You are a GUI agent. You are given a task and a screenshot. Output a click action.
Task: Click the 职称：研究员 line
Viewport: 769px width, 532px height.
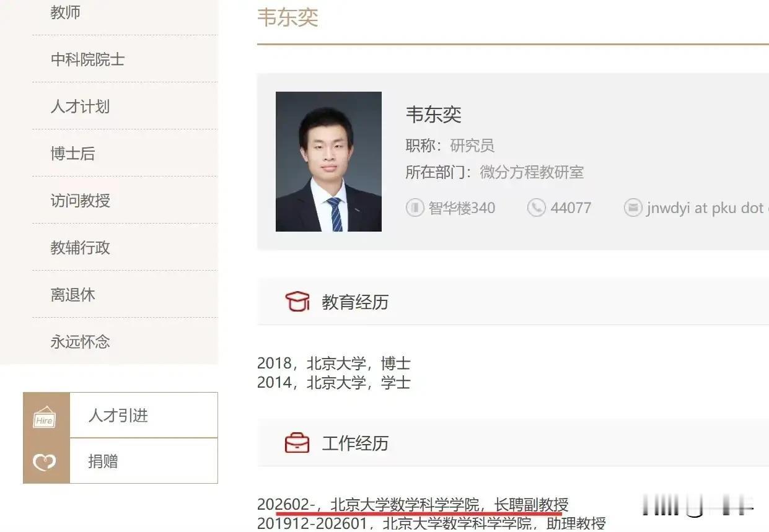coord(450,146)
